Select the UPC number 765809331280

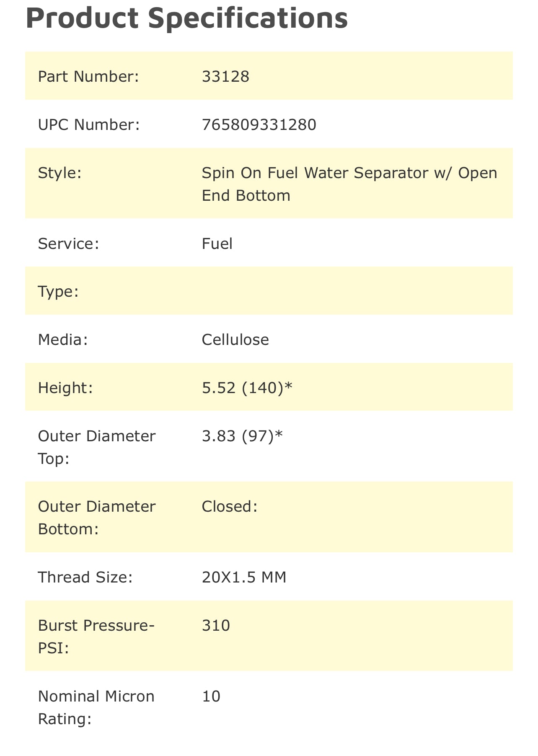click(x=259, y=124)
